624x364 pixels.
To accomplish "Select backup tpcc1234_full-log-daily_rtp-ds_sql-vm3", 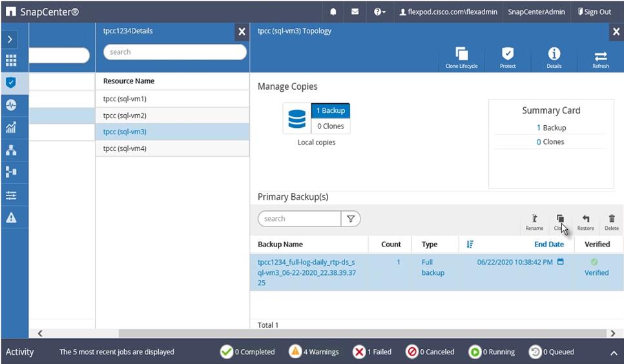I will (306, 272).
